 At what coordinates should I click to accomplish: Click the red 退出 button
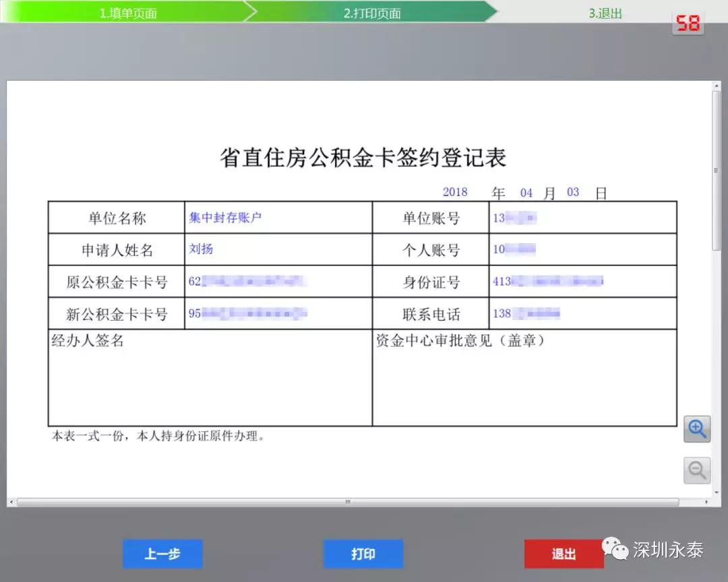coord(564,554)
